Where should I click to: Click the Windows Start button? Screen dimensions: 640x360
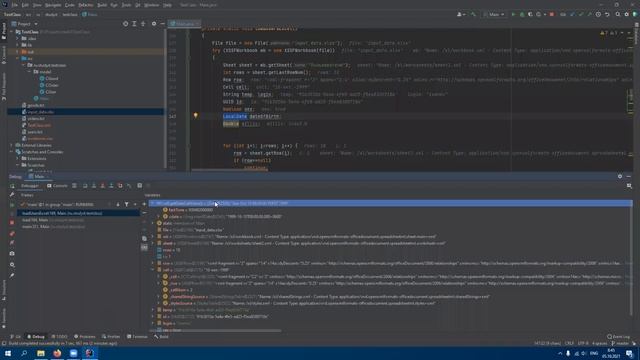8,353
